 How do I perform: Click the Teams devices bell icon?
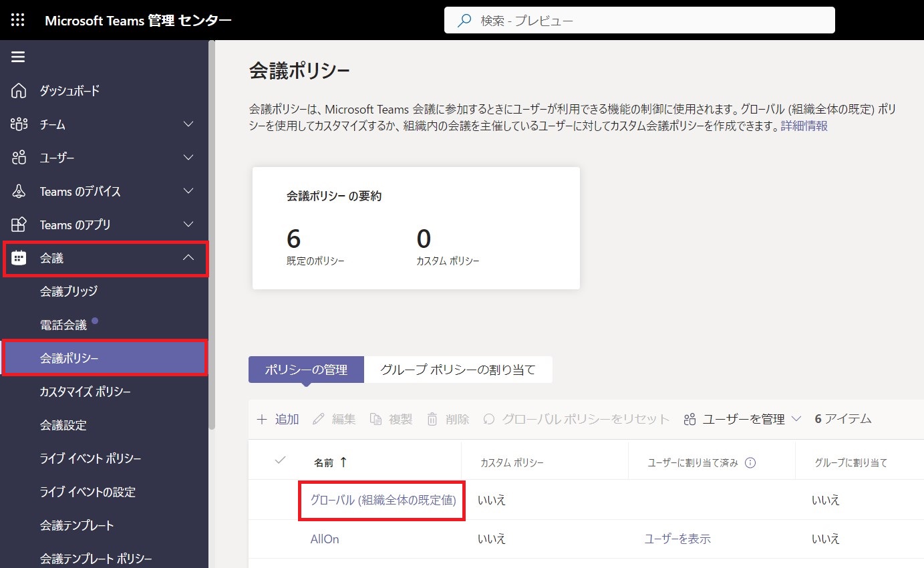click(19, 191)
